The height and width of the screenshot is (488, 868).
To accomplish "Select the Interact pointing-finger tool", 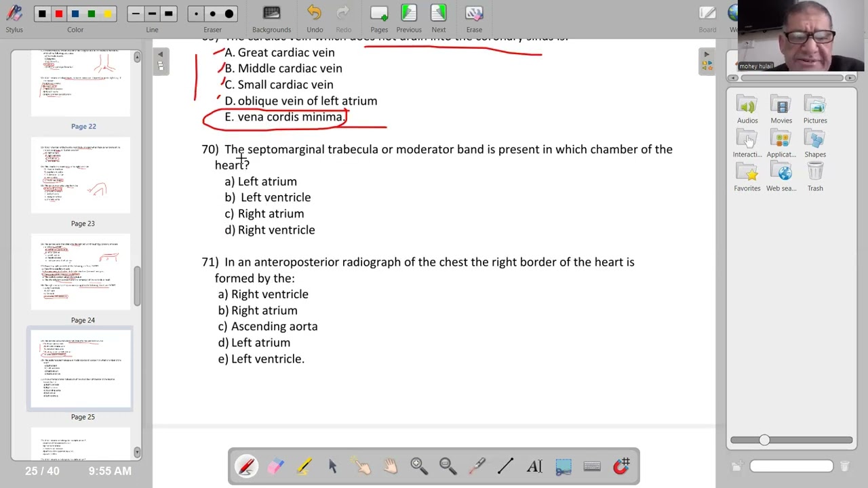I will click(361, 466).
